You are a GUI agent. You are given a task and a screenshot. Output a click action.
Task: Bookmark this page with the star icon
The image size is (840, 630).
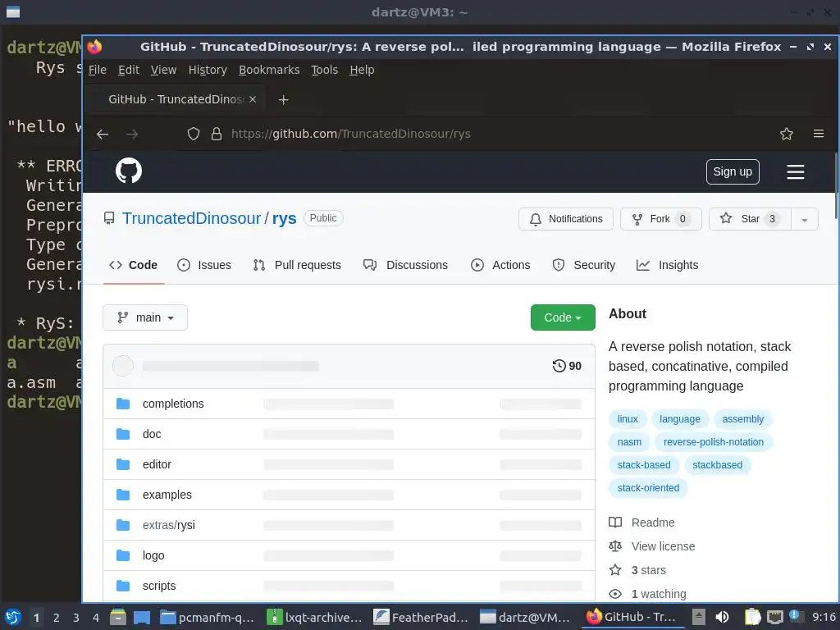pos(786,134)
